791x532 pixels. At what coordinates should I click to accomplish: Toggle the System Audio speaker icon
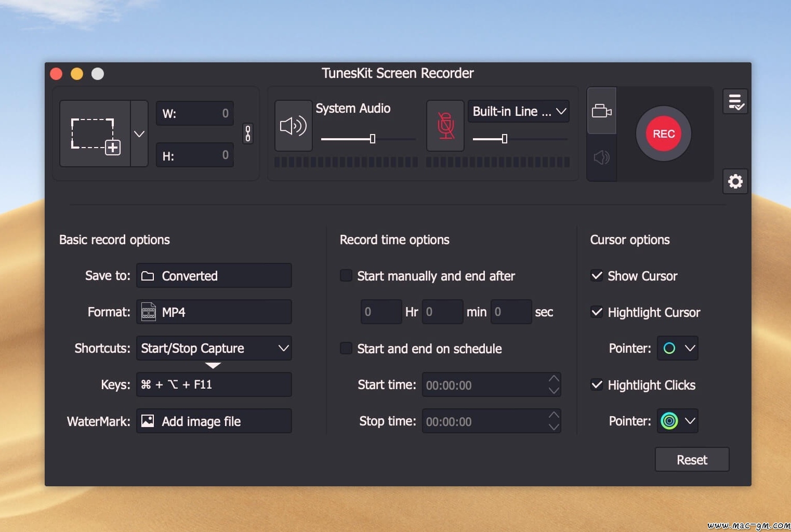[x=293, y=126]
